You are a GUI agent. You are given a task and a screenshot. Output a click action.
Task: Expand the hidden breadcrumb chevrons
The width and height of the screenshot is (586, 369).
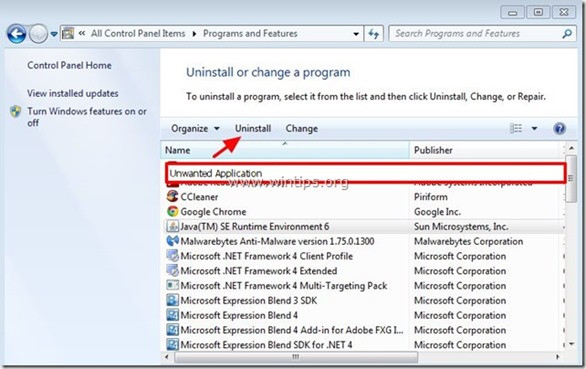tap(82, 34)
